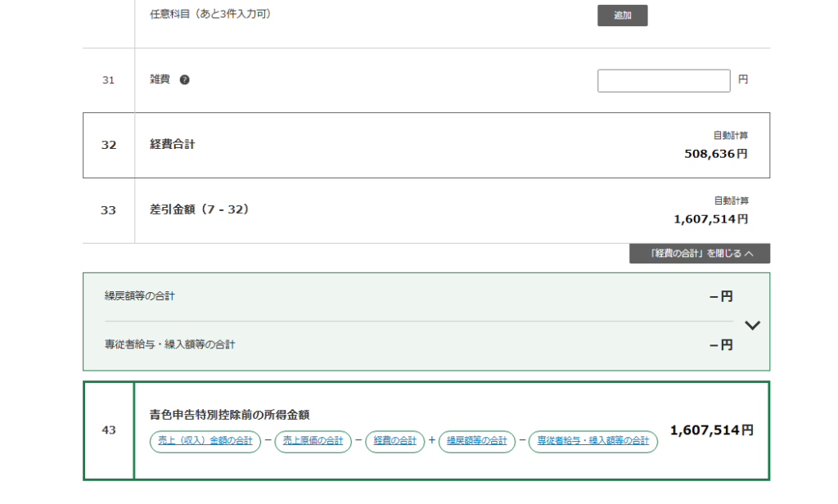Click the help icon next to 雑費

pos(184,80)
